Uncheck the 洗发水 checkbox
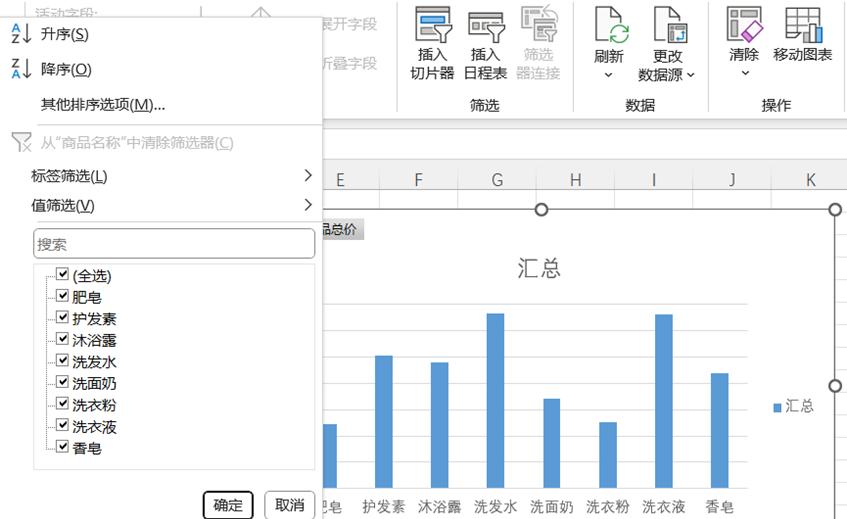847x519 pixels. click(63, 361)
